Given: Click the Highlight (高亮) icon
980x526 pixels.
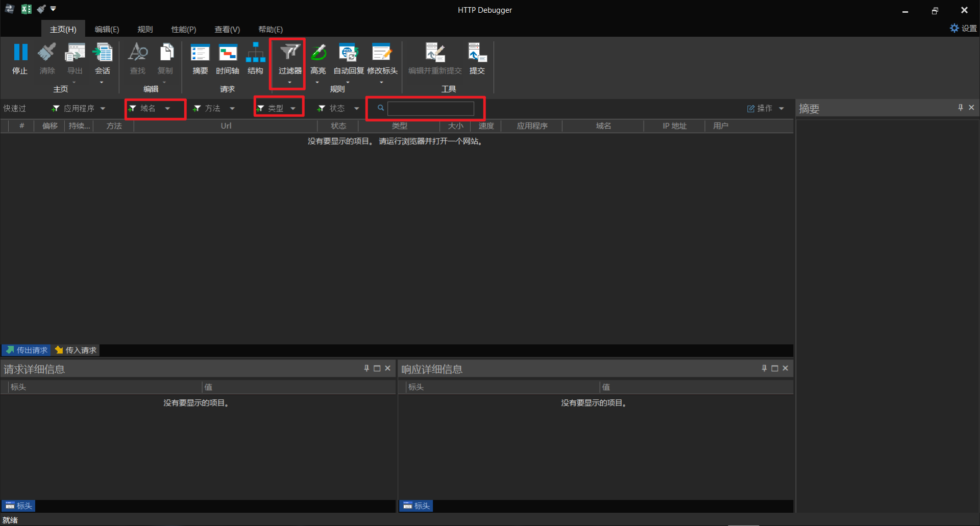Looking at the screenshot, I should coord(318,53).
